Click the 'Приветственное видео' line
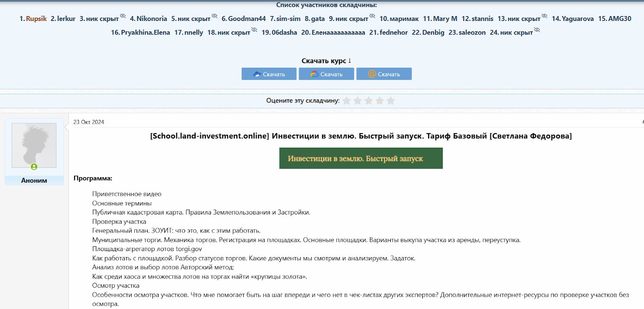Viewport: 644px width, 309px height. 127,194
